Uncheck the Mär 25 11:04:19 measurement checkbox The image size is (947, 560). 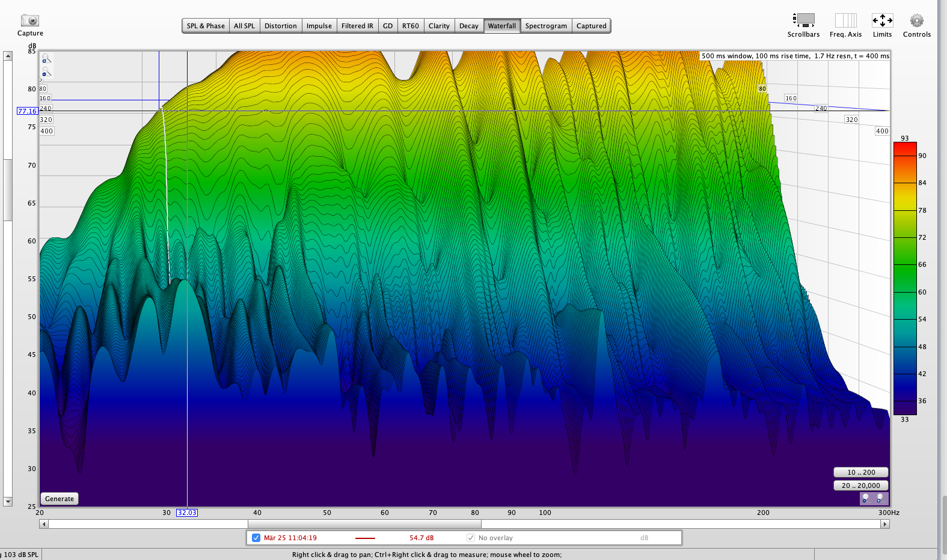(256, 538)
